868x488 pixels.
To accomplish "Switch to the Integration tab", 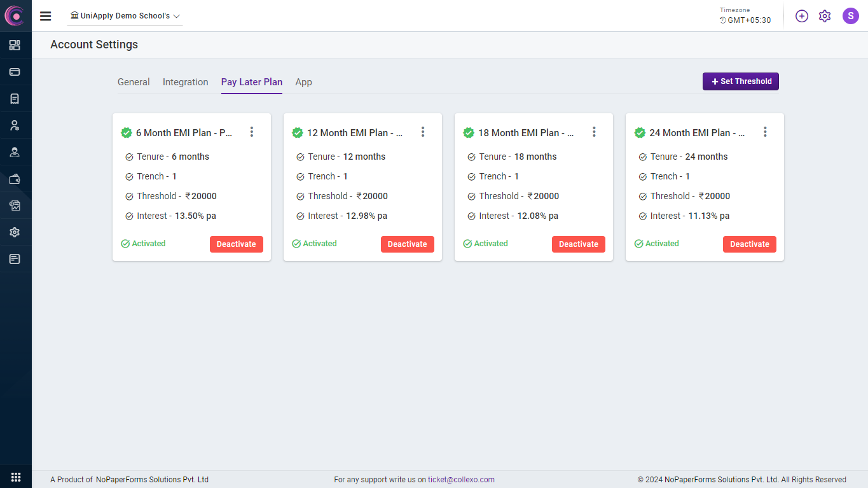I will [185, 82].
